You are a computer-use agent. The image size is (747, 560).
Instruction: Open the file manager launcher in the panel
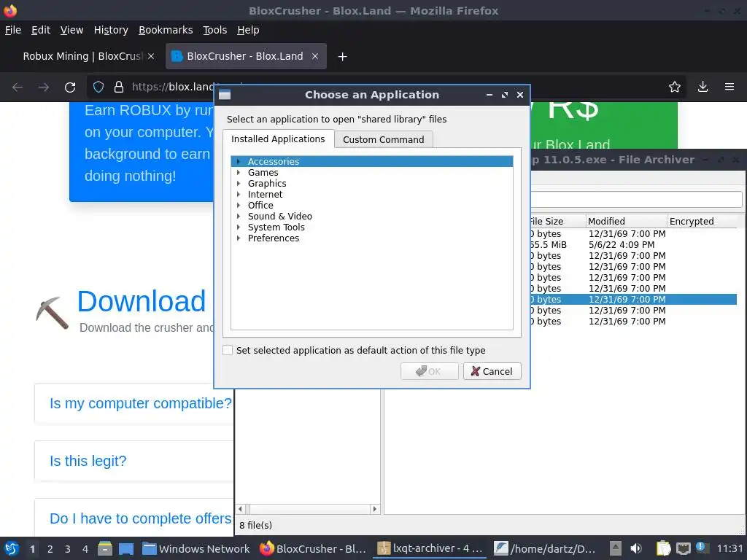point(105,548)
